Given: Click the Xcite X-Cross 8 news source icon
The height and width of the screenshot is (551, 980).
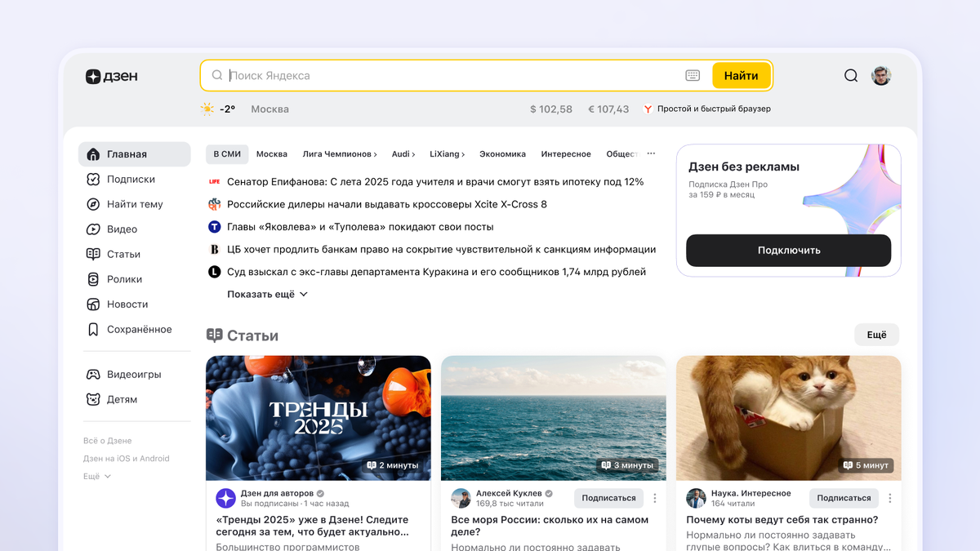Looking at the screenshot, I should 214,204.
